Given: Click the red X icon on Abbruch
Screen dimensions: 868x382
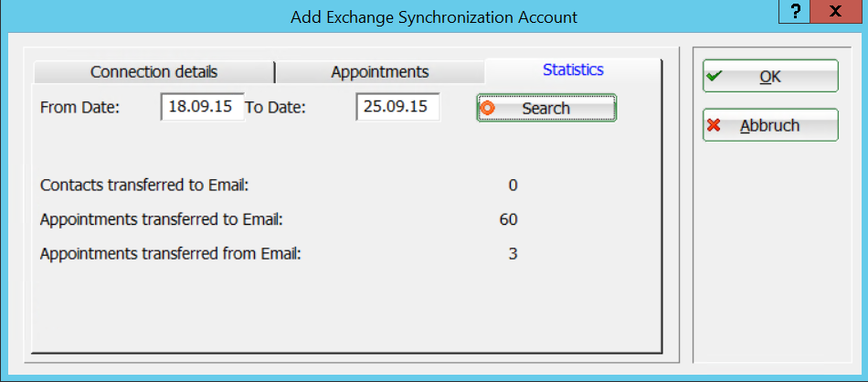Looking at the screenshot, I should [715, 126].
